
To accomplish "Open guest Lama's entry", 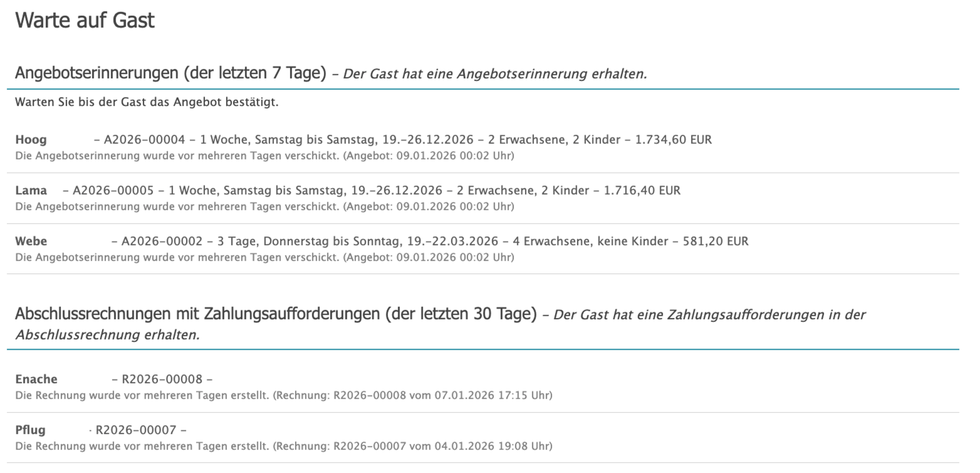I will tap(31, 190).
